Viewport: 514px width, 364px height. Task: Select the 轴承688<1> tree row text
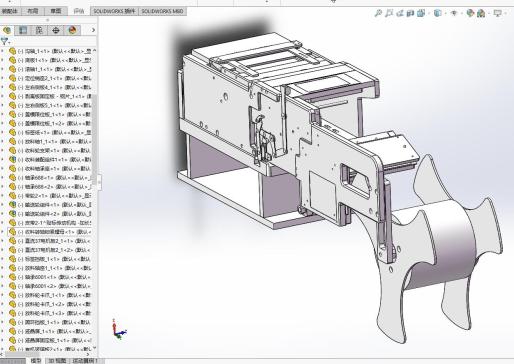(x=54, y=178)
